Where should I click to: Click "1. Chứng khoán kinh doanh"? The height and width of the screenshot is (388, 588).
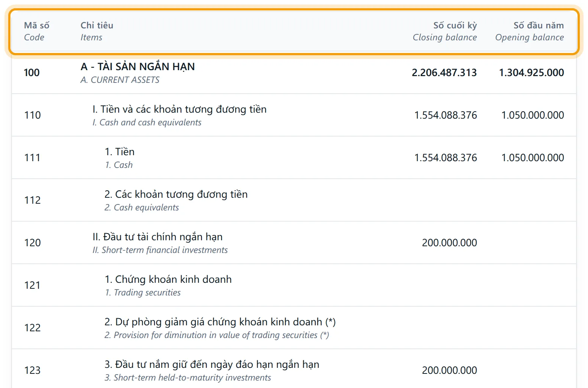168,279
